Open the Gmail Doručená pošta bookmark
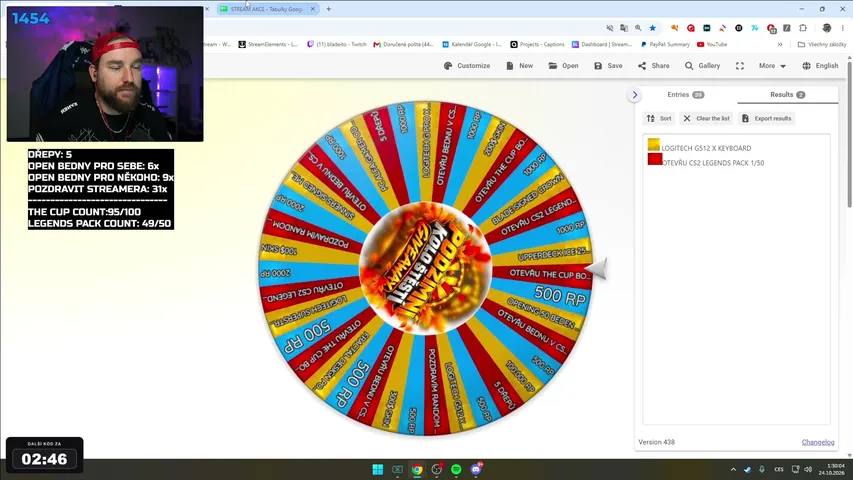The width and height of the screenshot is (853, 480). 403,45
